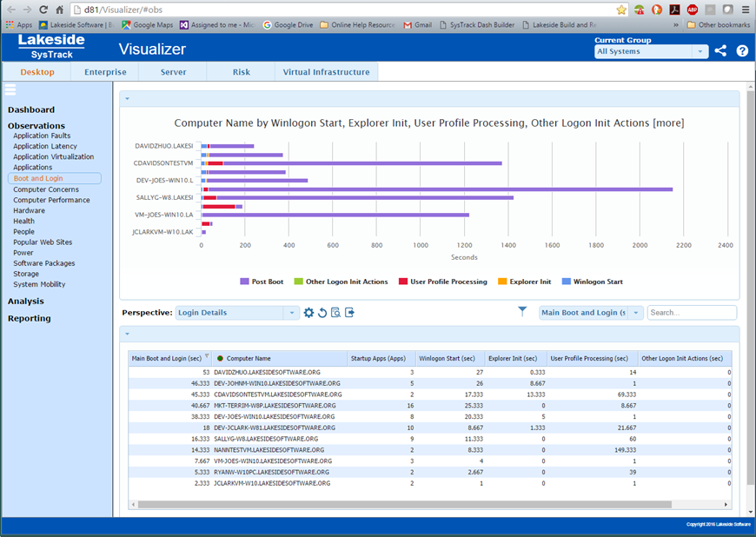
Task: Click the bookmark star icon
Action: pyautogui.click(x=621, y=10)
